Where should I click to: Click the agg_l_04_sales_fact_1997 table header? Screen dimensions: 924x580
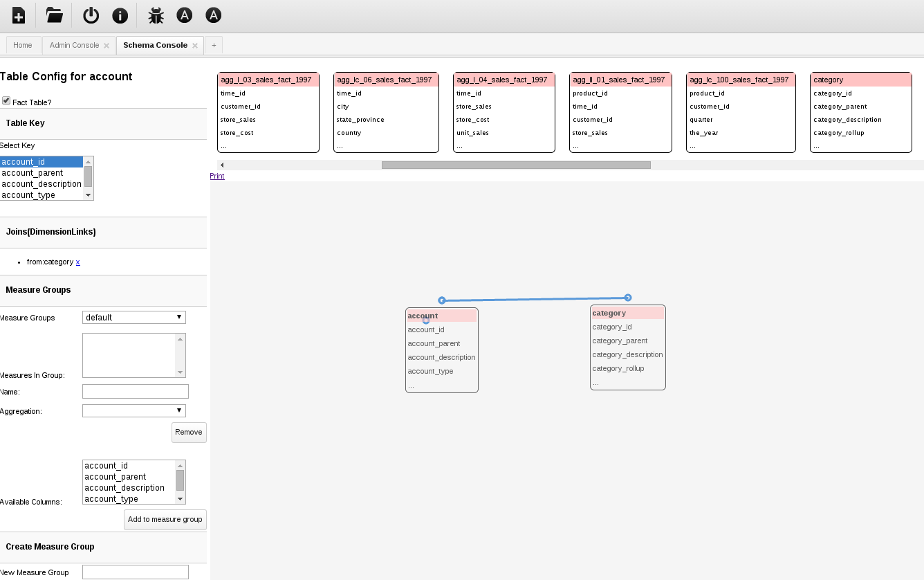click(x=504, y=80)
